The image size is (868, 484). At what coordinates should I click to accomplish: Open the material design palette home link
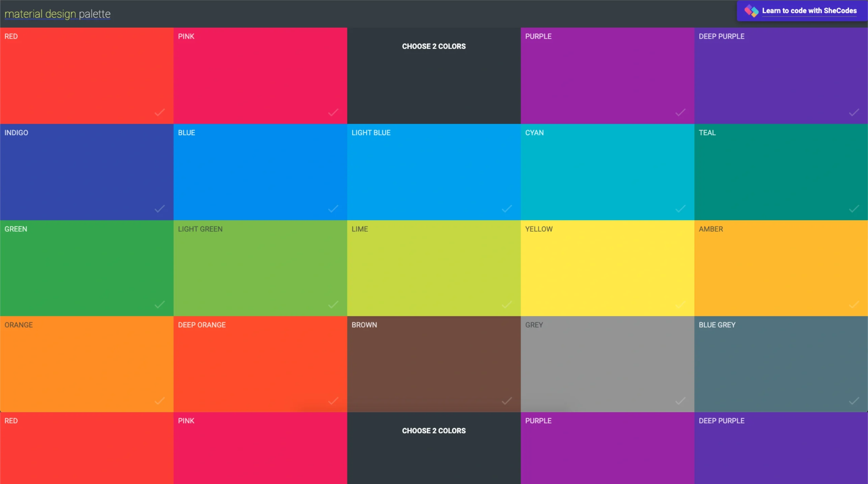[57, 14]
